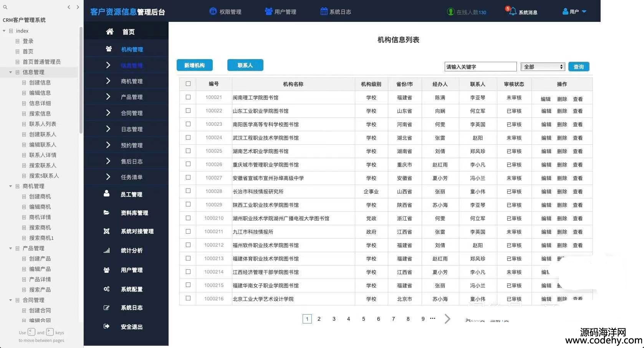The height and width of the screenshot is (348, 644).
Task: Click the 在线人数 green icon
Action: (451, 12)
